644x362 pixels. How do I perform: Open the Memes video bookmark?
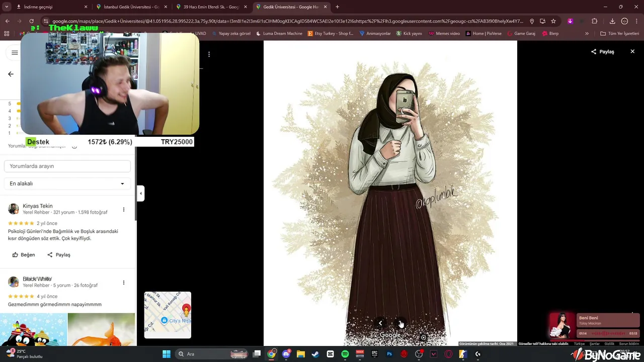tap(444, 33)
